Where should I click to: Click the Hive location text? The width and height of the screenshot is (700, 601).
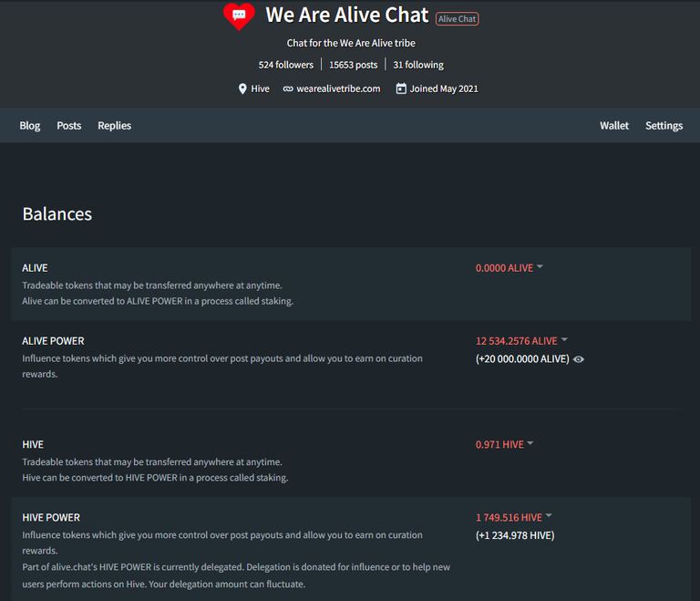[261, 89]
